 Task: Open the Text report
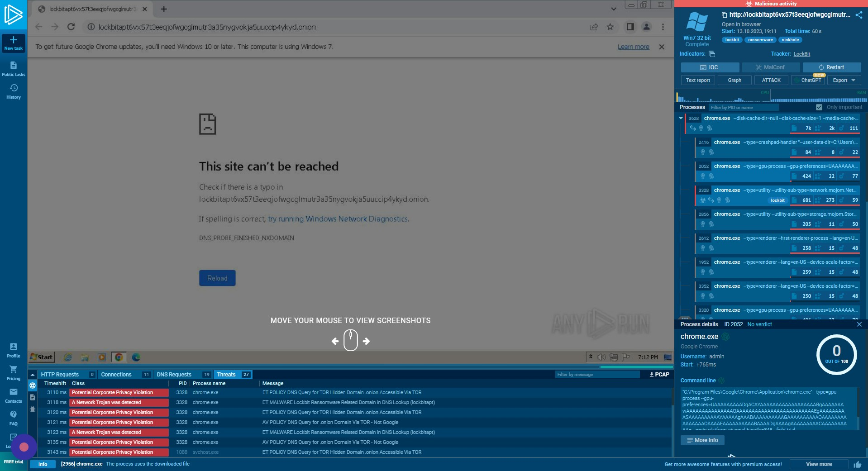(698, 80)
